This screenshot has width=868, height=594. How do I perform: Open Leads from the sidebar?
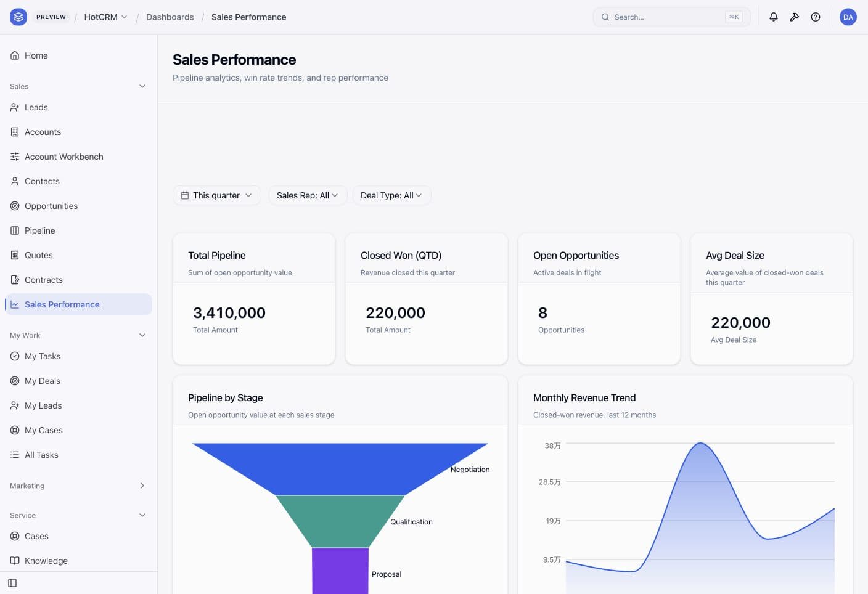78,107
